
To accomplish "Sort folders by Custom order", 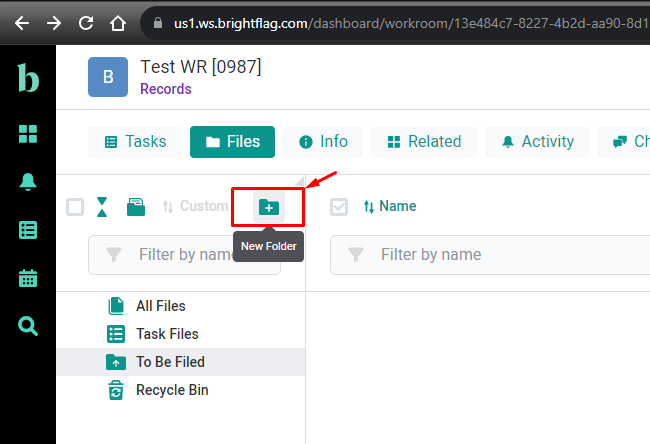I will coord(195,207).
